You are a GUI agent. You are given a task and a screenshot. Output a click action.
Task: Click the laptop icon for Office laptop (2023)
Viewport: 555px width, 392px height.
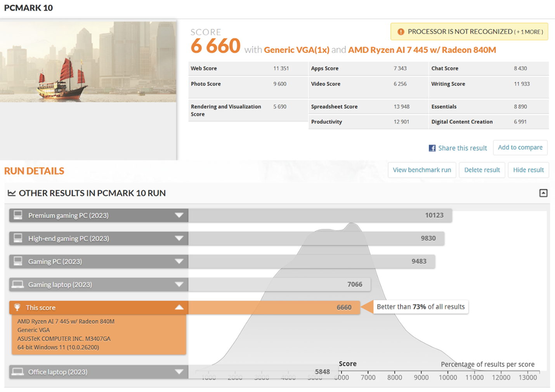(18, 372)
